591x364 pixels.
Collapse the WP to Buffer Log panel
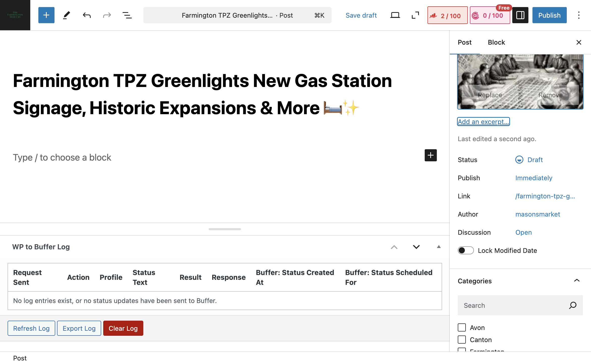(439, 247)
